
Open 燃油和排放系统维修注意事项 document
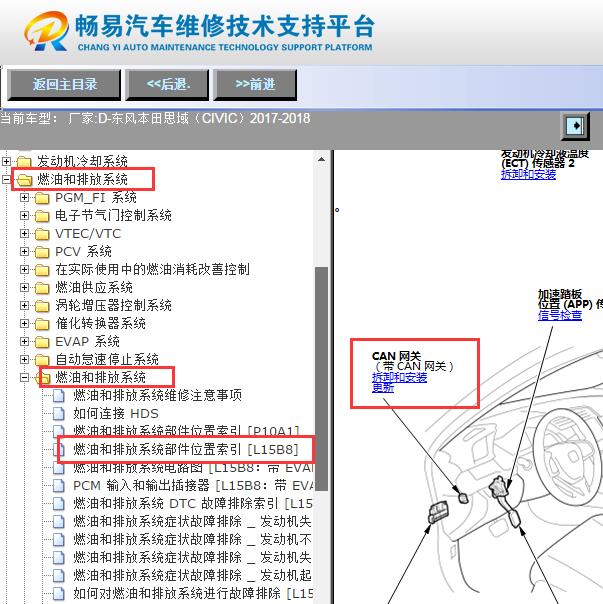click(x=157, y=395)
